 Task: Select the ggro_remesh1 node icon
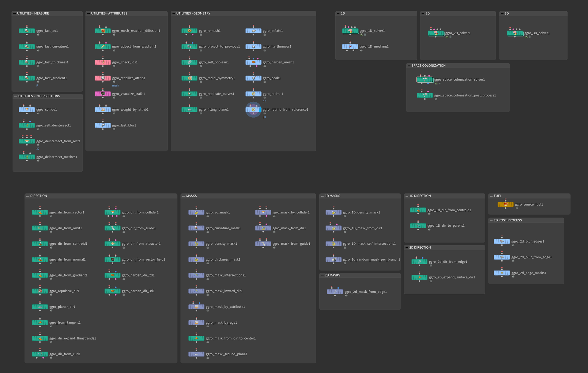190,31
